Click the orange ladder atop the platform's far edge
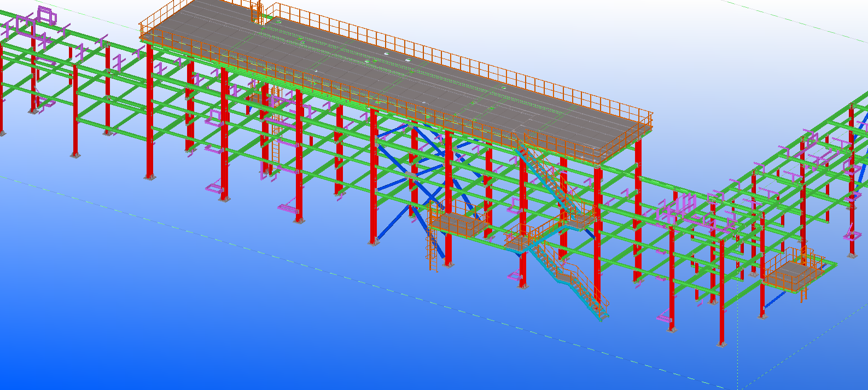Image resolution: width=868 pixels, height=390 pixels. [x=255, y=11]
